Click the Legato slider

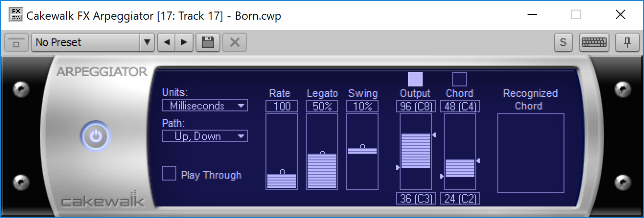tap(322, 152)
